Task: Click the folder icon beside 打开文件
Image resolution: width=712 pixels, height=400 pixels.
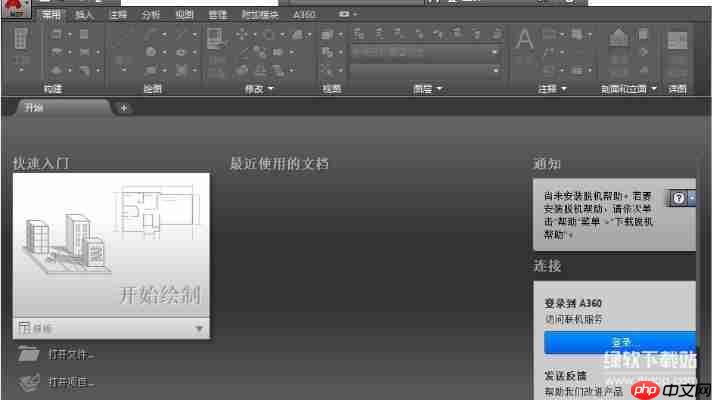Action: pyautogui.click(x=29, y=354)
